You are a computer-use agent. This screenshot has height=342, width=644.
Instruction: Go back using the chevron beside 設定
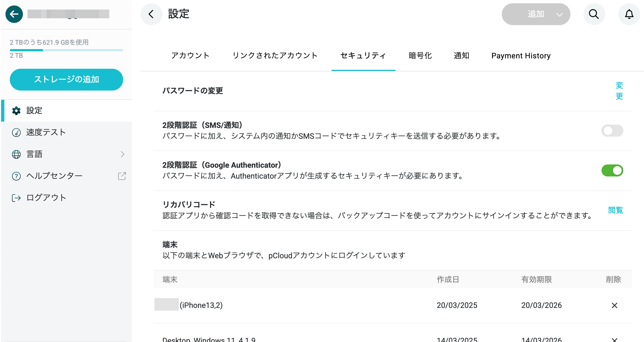click(x=151, y=14)
